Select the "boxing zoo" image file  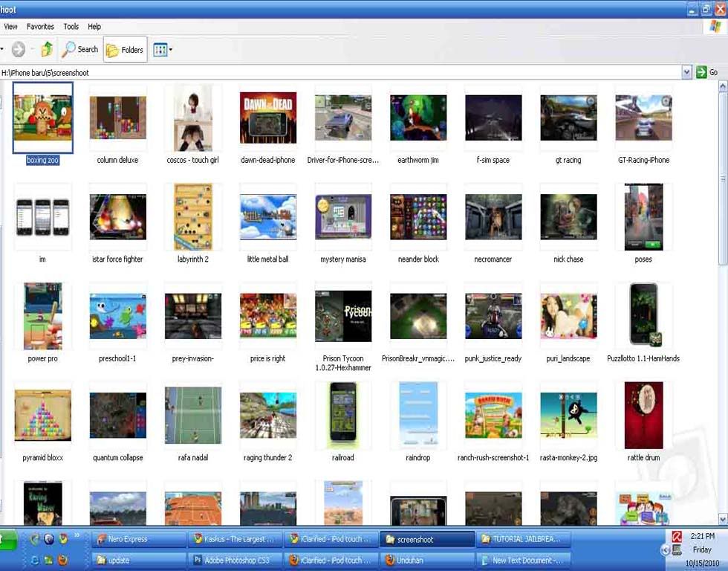coord(43,124)
